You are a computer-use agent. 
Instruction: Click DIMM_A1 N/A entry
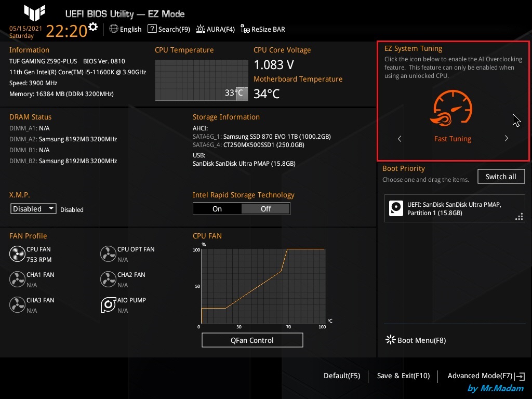30,128
